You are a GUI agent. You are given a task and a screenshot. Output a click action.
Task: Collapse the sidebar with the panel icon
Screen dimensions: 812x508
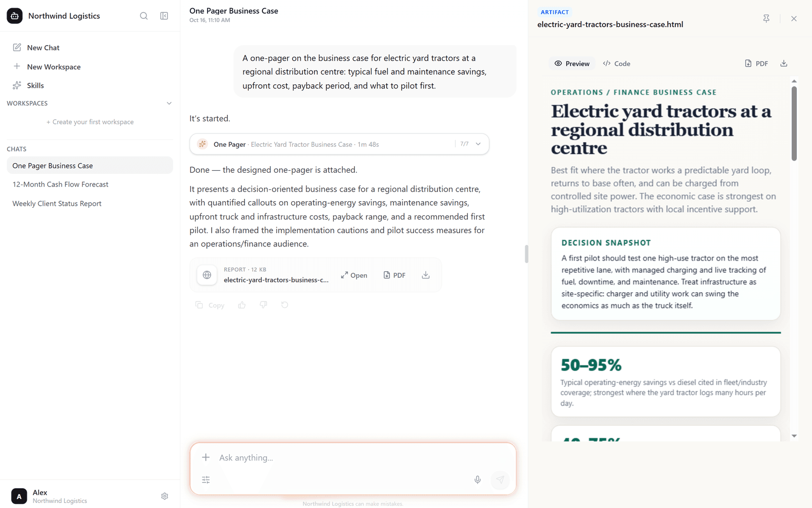pyautogui.click(x=164, y=16)
